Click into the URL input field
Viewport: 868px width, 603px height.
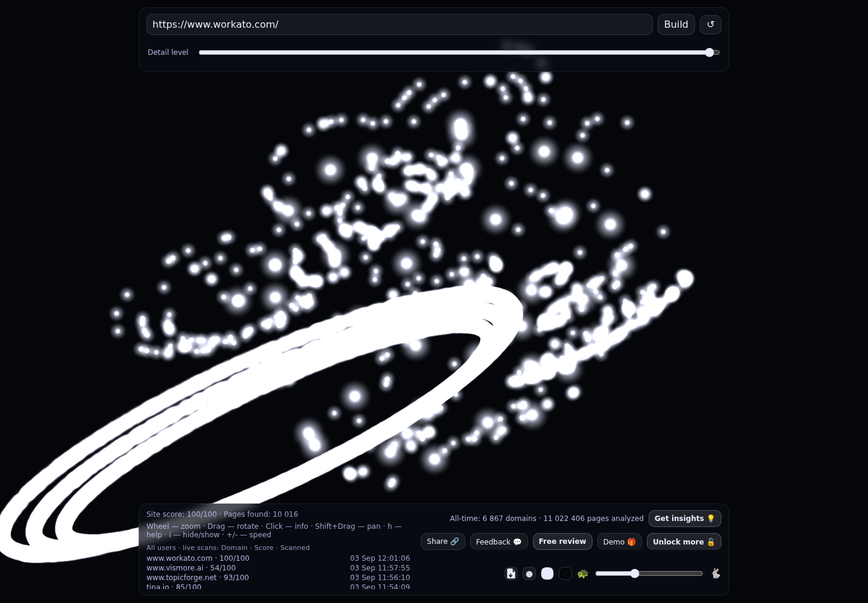pyautogui.click(x=399, y=24)
